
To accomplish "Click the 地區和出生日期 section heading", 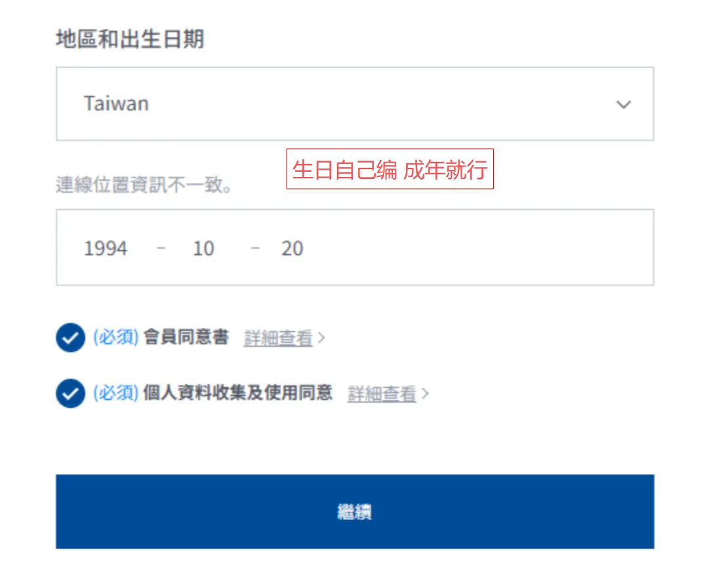I will click(130, 39).
